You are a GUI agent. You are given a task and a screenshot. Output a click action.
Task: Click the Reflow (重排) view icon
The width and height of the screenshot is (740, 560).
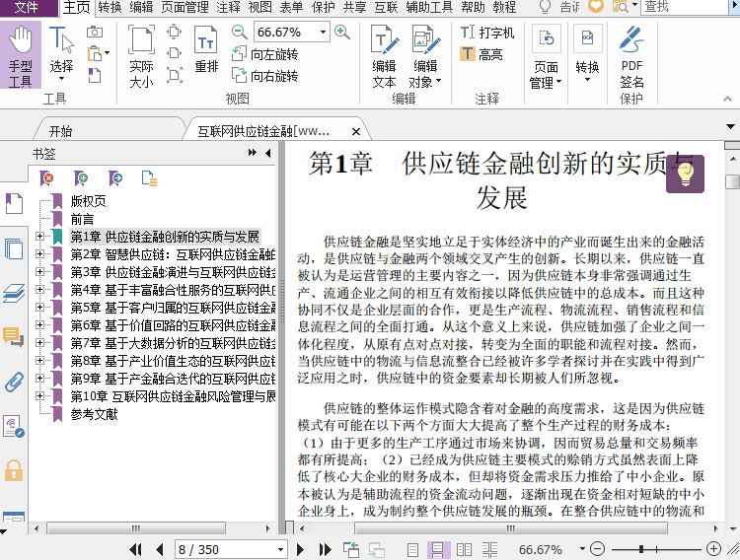(x=206, y=51)
